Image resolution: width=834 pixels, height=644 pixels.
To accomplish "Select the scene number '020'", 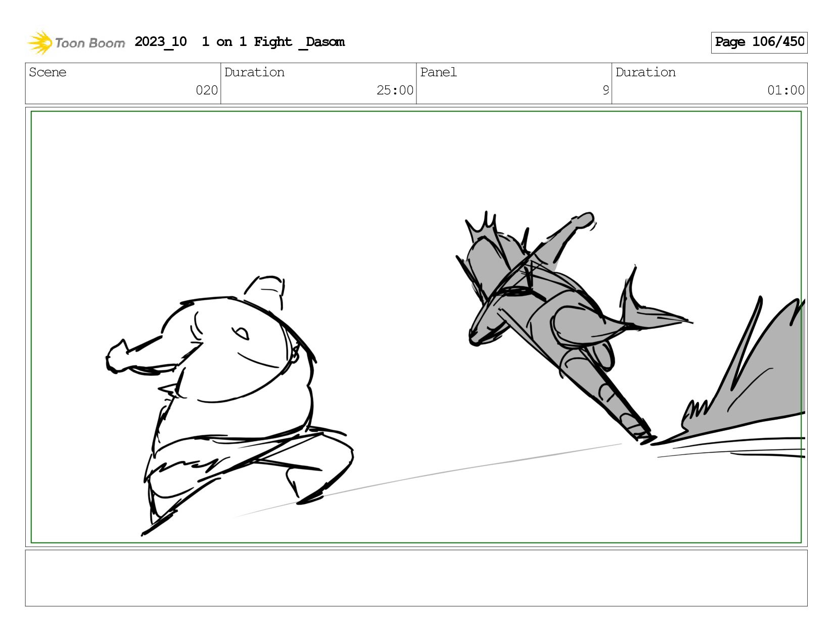I will [207, 90].
